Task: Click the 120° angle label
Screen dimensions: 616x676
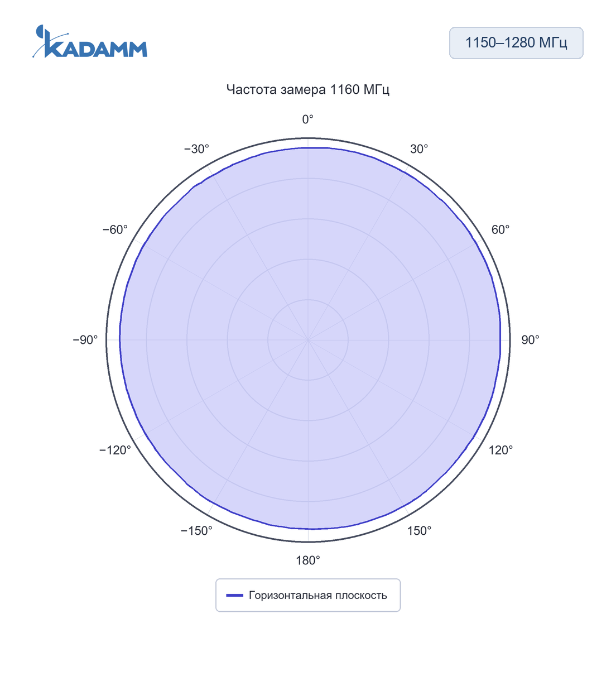Action: [501, 450]
